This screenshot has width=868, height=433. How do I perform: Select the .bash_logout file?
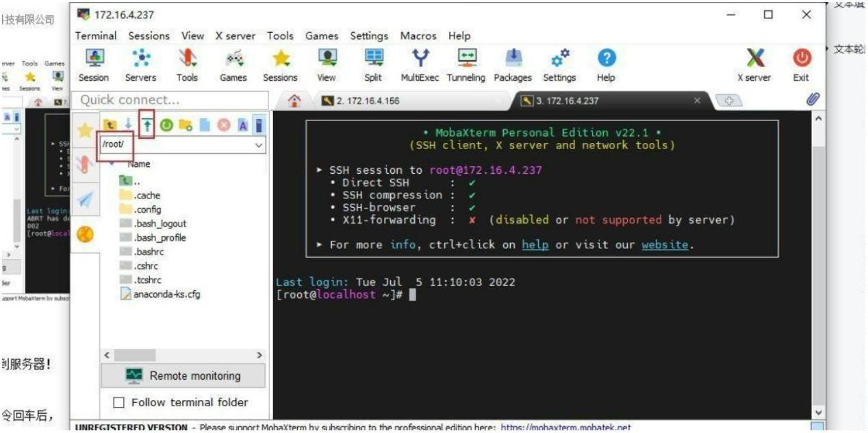(x=153, y=224)
